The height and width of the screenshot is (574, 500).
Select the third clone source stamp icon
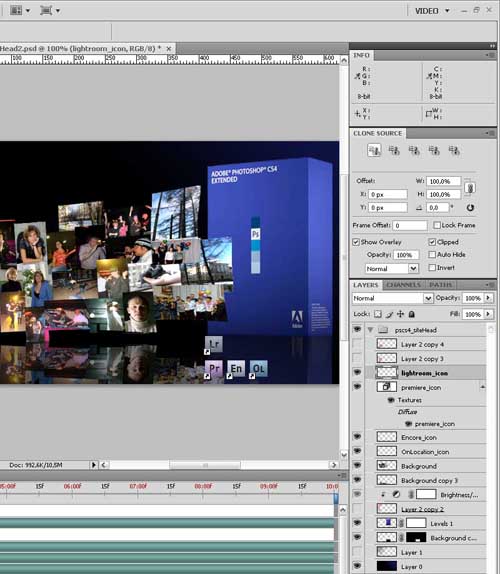coord(414,150)
